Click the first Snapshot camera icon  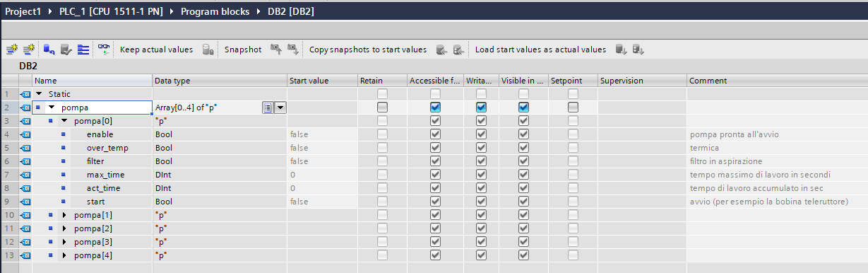[x=276, y=50]
